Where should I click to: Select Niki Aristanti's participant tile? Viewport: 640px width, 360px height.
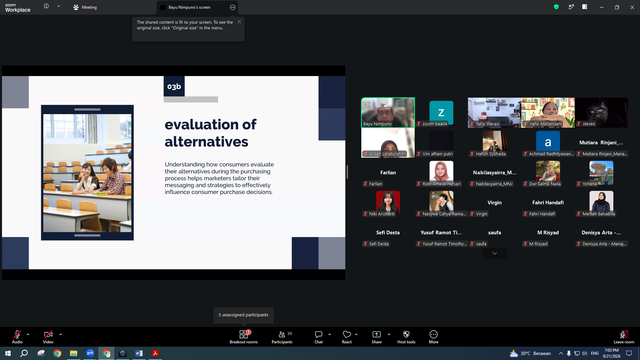point(388,202)
